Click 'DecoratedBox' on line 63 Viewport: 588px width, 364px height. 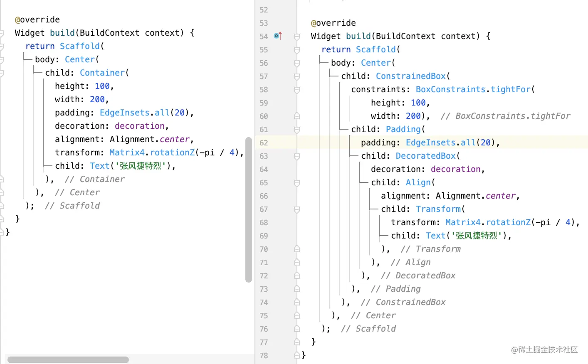426,156
